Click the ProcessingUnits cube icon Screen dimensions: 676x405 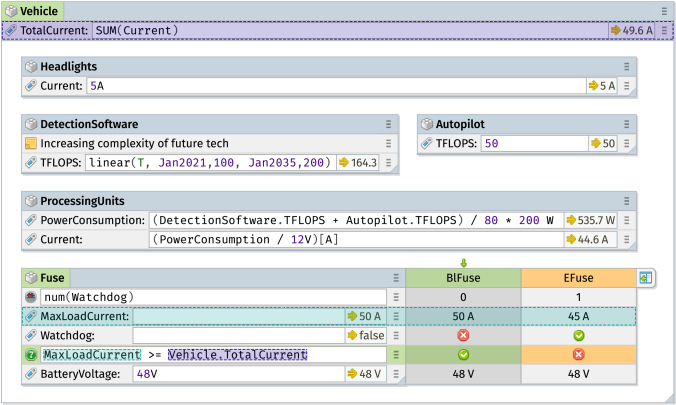coord(31,201)
